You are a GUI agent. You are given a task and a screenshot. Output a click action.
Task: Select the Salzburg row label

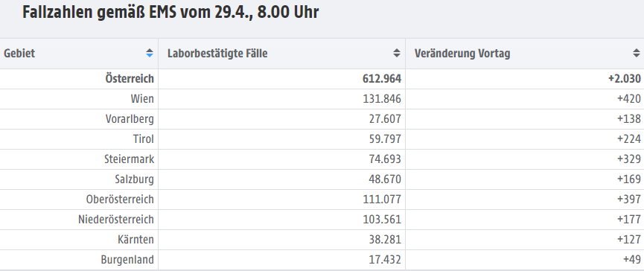[x=134, y=179]
